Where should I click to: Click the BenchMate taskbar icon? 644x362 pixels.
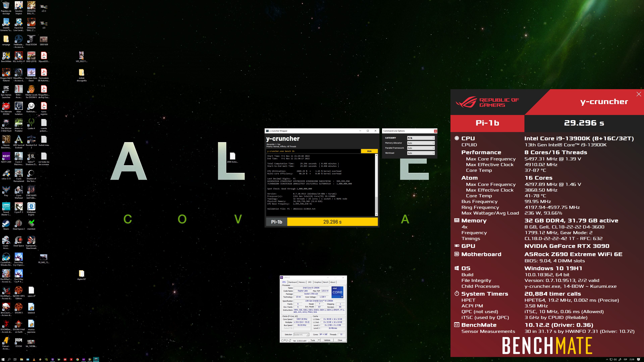click(90, 359)
